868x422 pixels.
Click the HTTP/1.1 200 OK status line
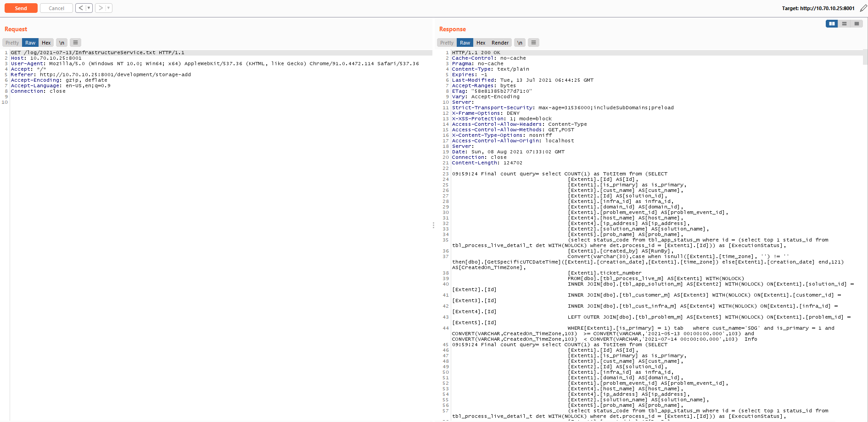(476, 53)
